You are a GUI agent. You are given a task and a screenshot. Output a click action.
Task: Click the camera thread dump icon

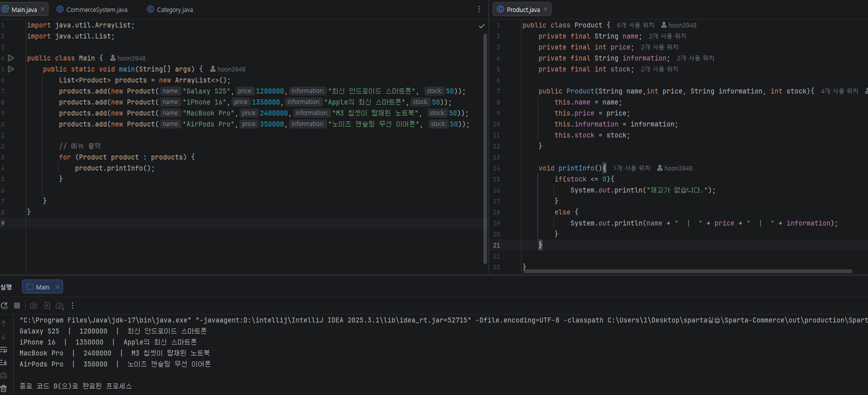pos(33,305)
